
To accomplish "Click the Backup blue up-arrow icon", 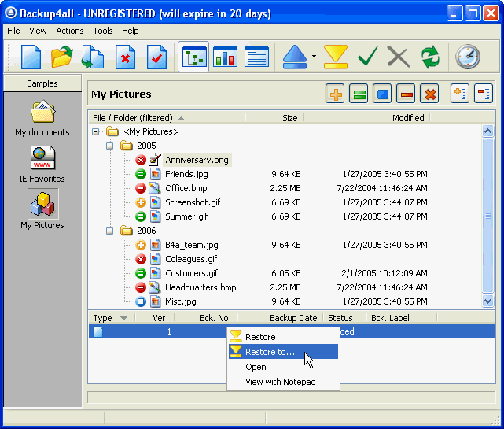I will tap(296, 57).
